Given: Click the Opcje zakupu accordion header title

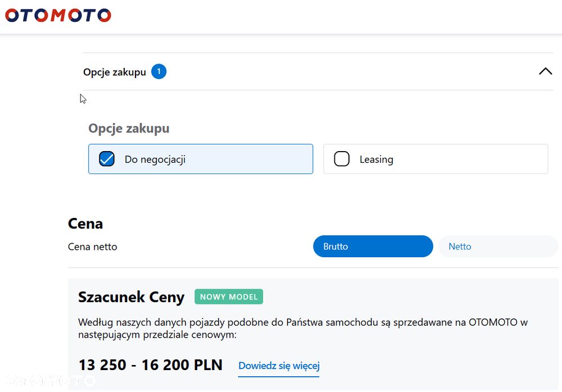Looking at the screenshot, I should [x=115, y=72].
